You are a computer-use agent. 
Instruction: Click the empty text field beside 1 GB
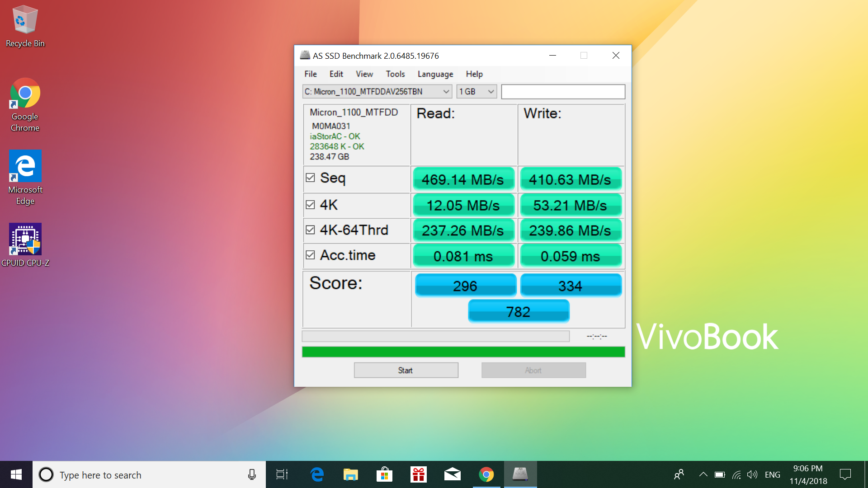coord(563,92)
